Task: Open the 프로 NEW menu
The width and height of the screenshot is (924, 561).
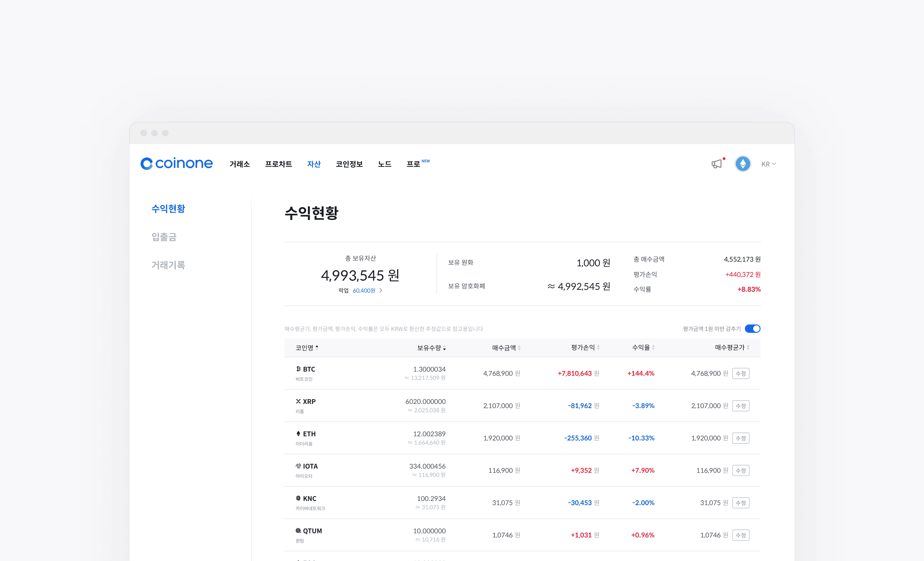Action: (418, 164)
